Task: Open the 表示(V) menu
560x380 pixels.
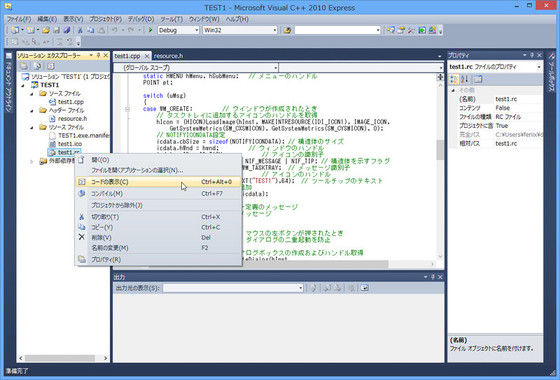Action: pos(73,19)
